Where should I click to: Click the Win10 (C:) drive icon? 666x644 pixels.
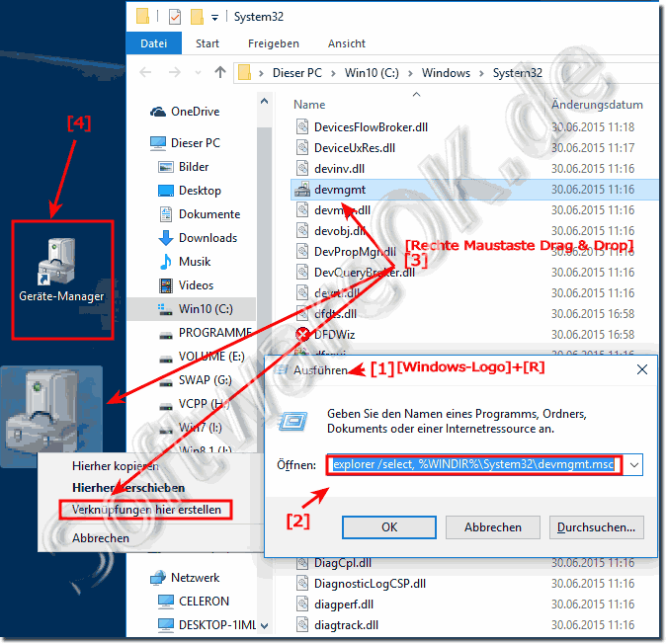(x=165, y=309)
